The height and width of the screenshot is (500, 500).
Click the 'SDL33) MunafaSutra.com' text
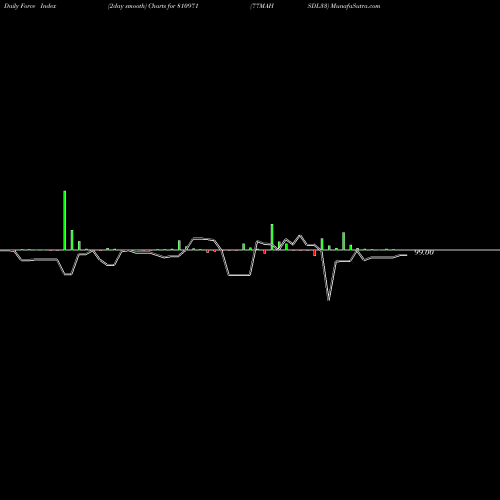click(344, 6)
